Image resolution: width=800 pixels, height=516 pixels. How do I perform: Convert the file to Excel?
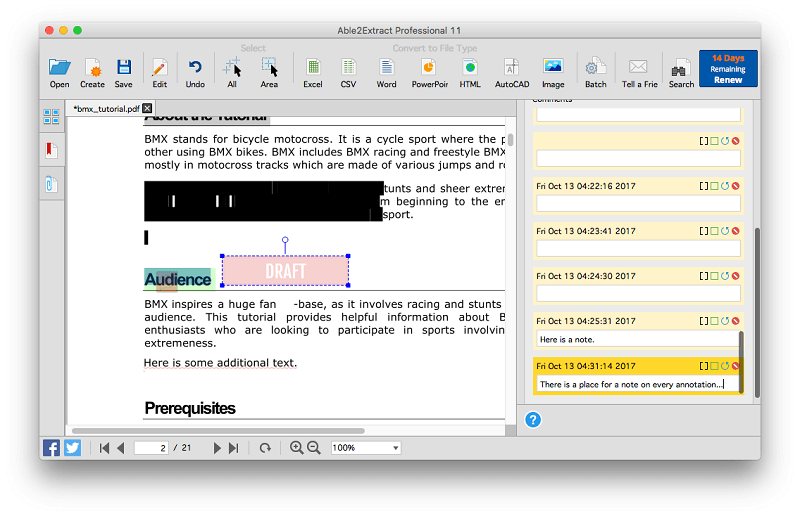tap(313, 72)
